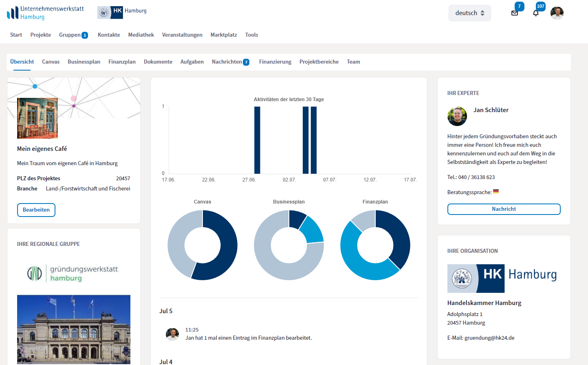Click the Bearbeiten button
Screen dimensions: 588x365
coord(36,210)
